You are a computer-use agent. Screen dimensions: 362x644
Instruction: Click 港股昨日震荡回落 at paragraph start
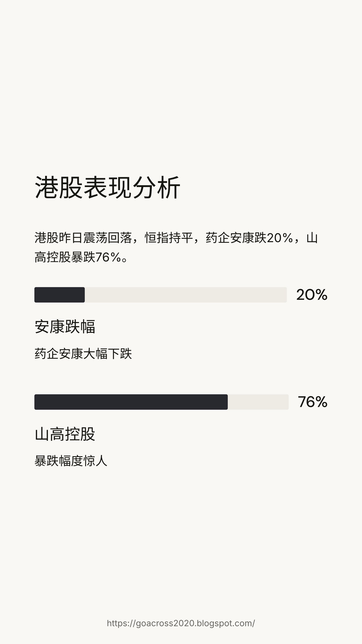pyautogui.click(x=83, y=238)
